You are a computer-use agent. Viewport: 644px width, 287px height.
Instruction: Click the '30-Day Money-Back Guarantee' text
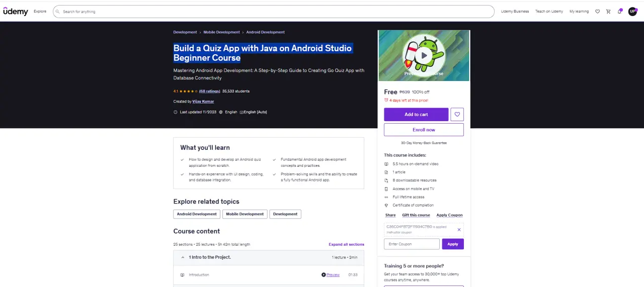click(424, 143)
